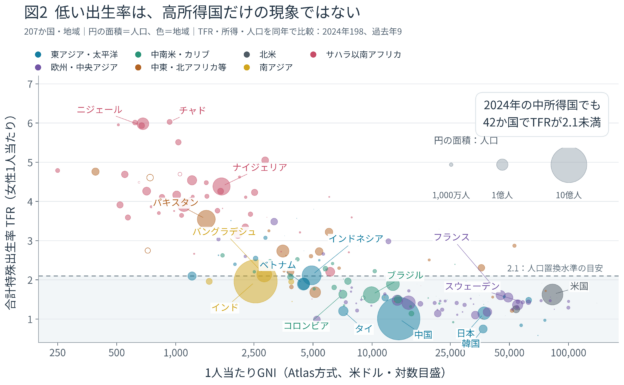This screenshot has height=385, width=624.
Task: Select the South Asia (南アジア) legend dot
Action: 247,67
